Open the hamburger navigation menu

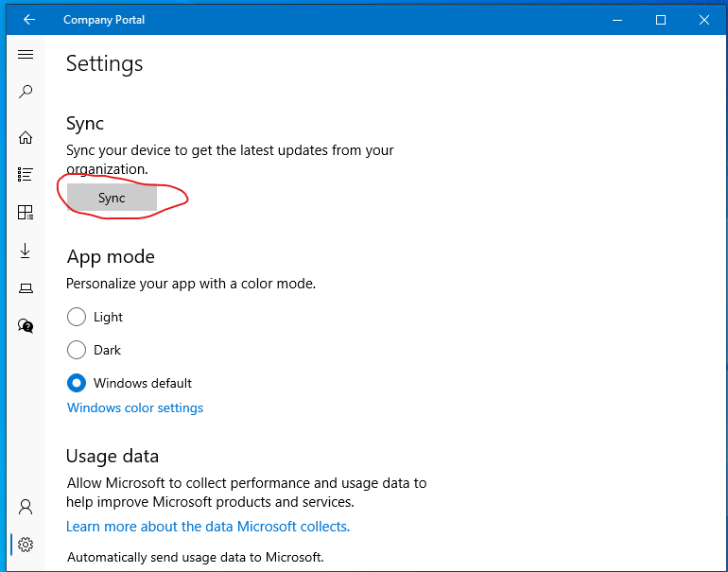pyautogui.click(x=26, y=54)
